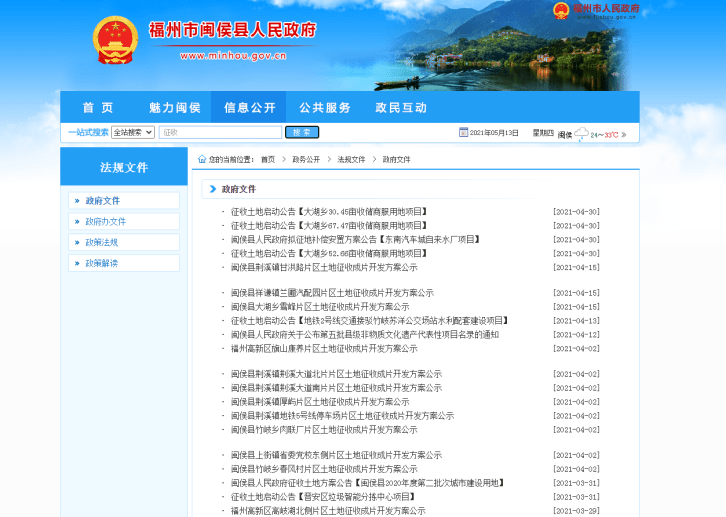Open the 闽侯县祥谦镇兰圃汽配园片区 notice link

pos(332,293)
